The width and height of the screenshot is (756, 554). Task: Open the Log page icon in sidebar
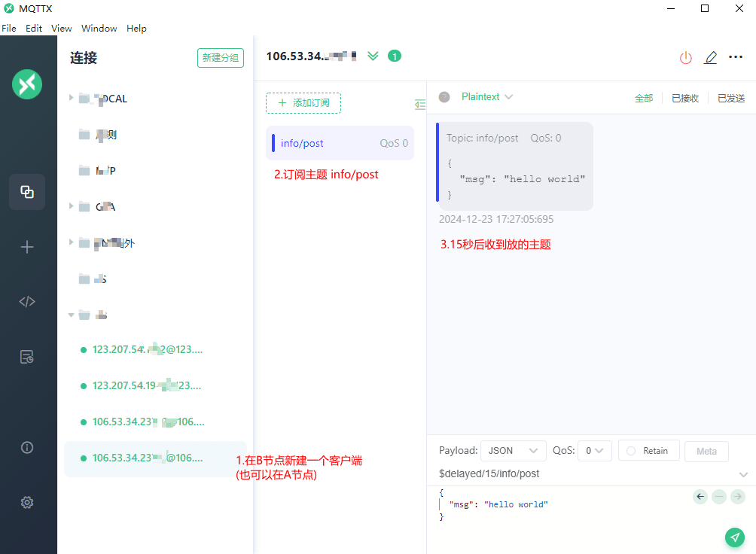(x=27, y=357)
